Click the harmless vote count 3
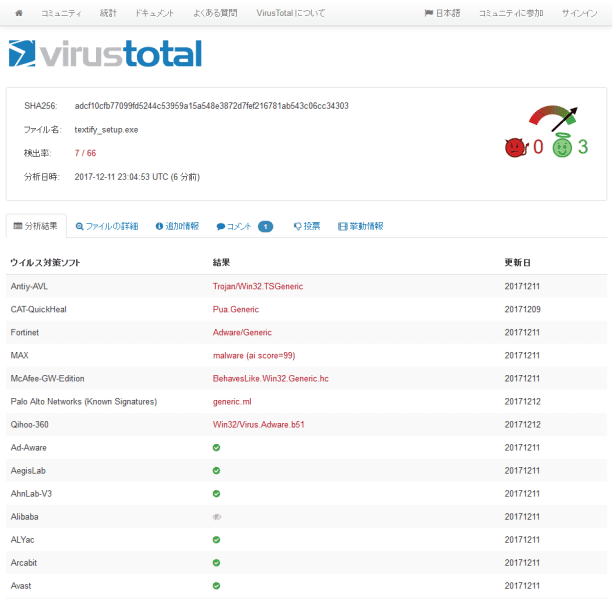613x599 pixels. coord(583,147)
